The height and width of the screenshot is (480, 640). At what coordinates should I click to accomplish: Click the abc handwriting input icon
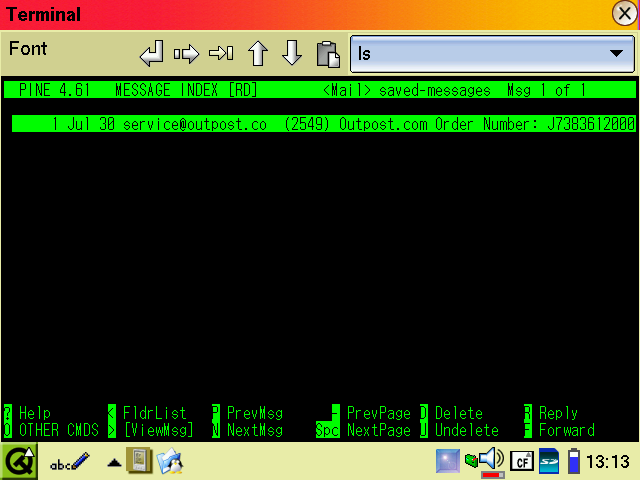point(69,462)
